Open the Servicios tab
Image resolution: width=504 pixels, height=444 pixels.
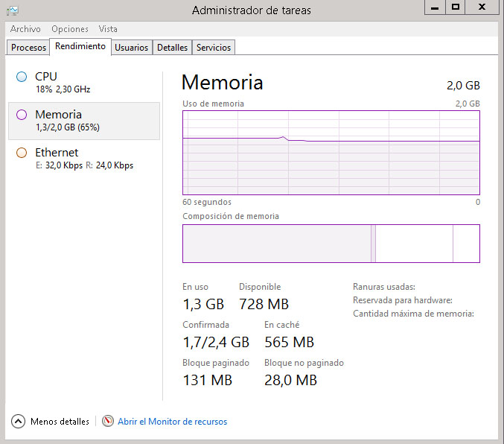(x=214, y=48)
